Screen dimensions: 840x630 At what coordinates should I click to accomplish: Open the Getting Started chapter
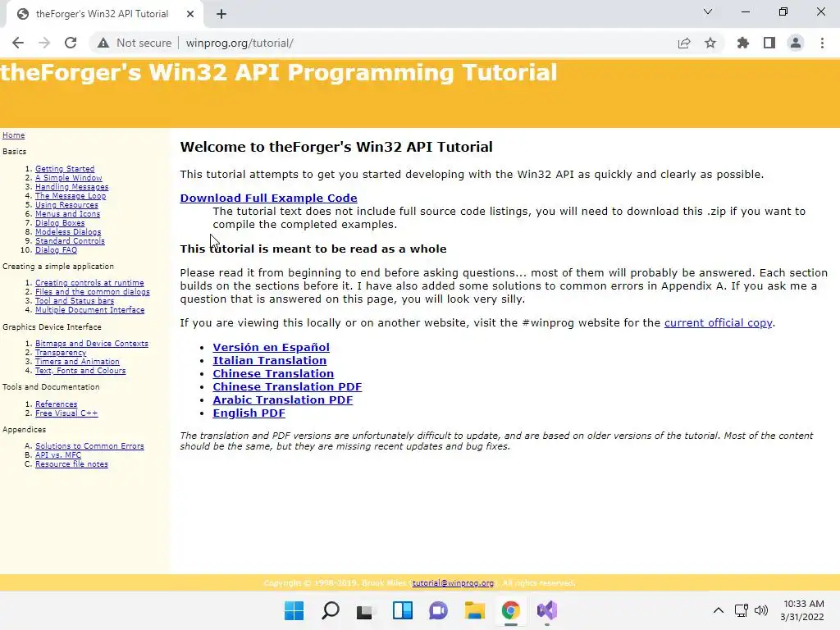[65, 169]
